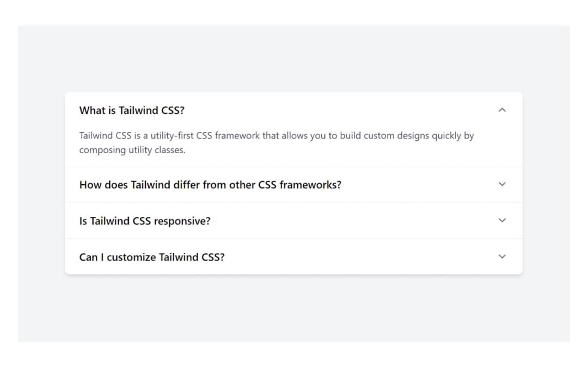Expand 'How does Tailwind differ from other CSS frameworks?'
The width and height of the screenshot is (588, 368).
coord(210,185)
